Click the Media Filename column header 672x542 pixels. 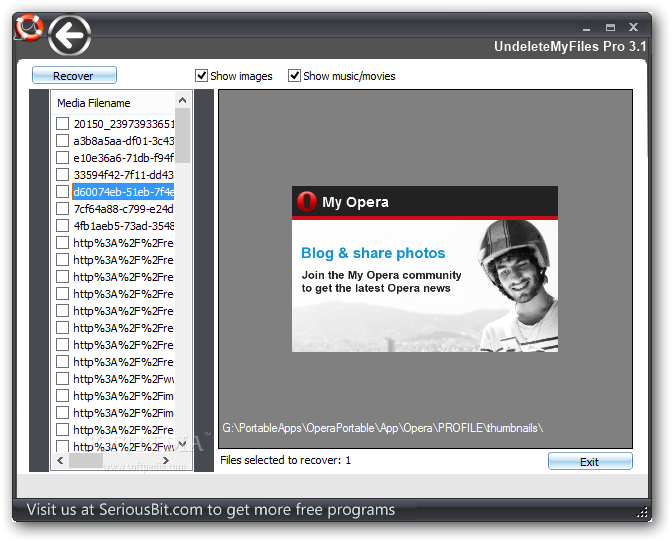click(x=113, y=103)
